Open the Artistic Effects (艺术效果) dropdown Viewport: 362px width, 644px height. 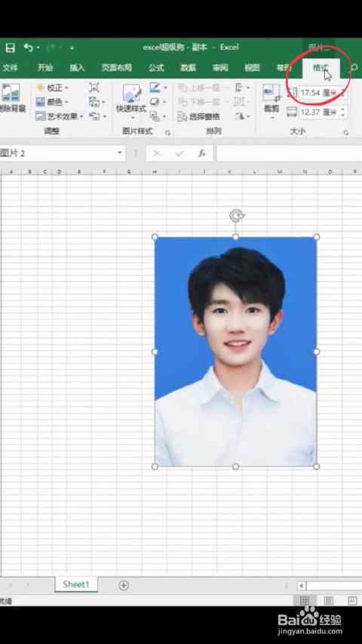pyautogui.click(x=60, y=116)
